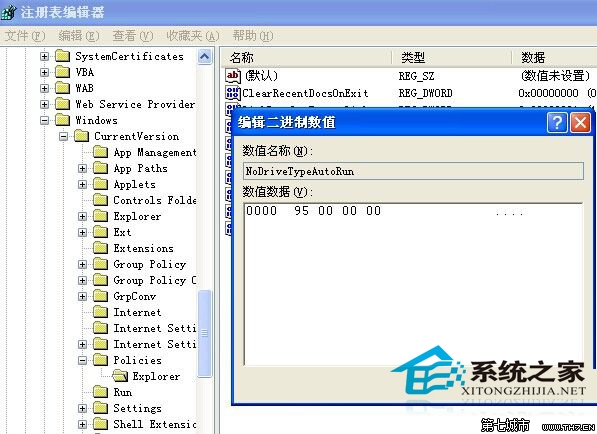Click the 数据 column header
The width and height of the screenshot is (597, 434).
coord(554,57)
